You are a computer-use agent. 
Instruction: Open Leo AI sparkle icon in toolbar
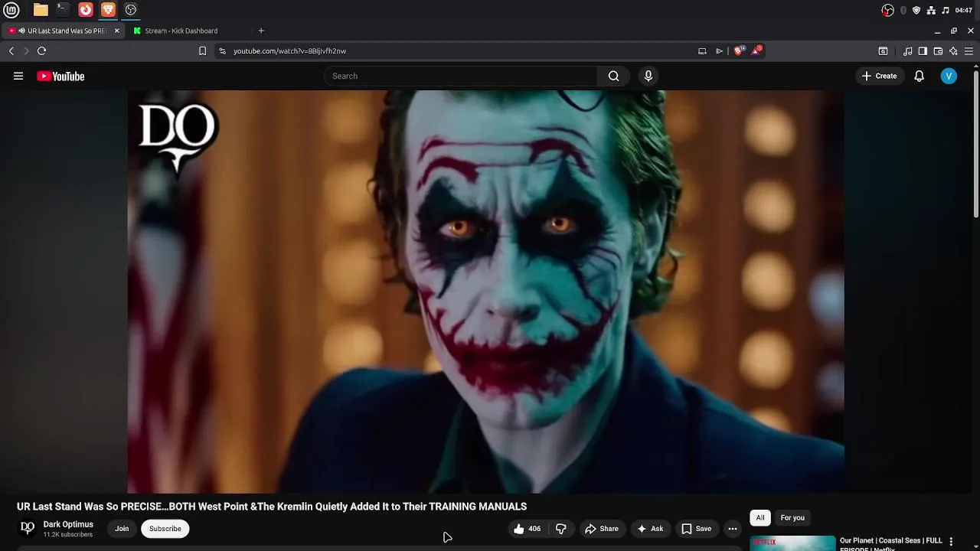tap(953, 51)
